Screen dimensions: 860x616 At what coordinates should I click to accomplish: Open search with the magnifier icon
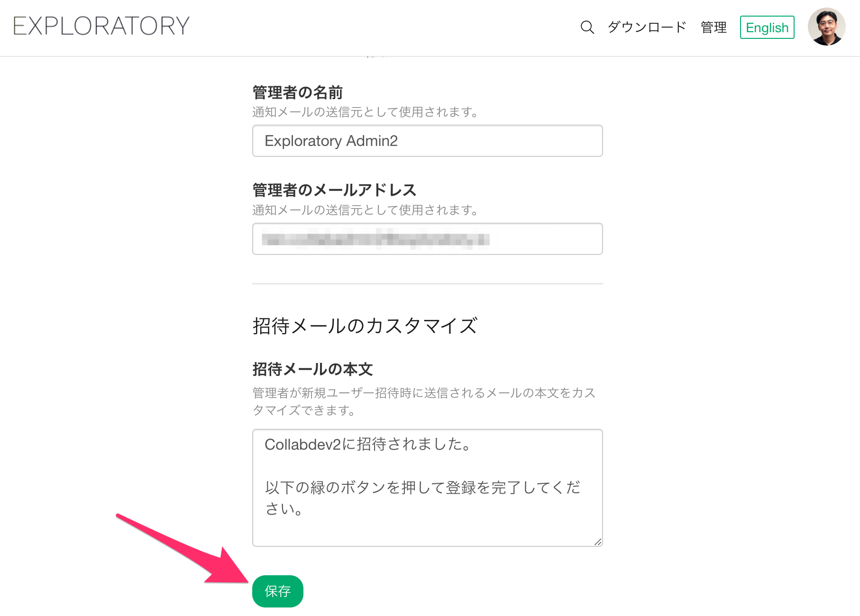coord(587,27)
